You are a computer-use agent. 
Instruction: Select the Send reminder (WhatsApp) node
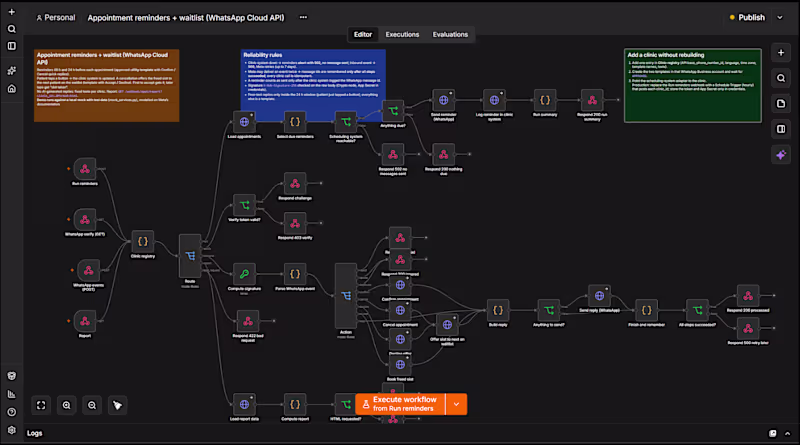[x=443, y=100]
